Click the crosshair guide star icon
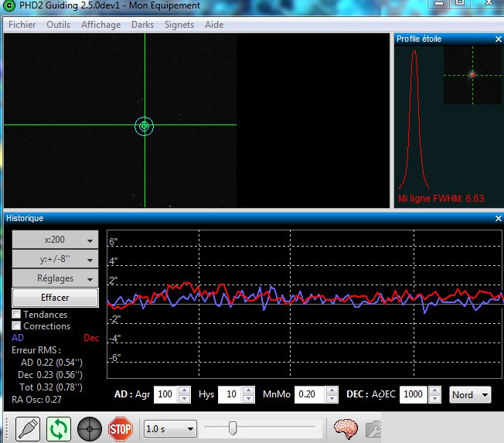This screenshot has height=443, width=504. 90,428
